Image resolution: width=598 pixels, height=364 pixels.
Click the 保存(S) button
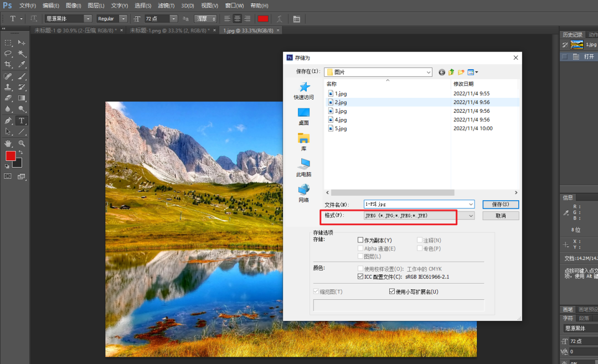point(501,204)
